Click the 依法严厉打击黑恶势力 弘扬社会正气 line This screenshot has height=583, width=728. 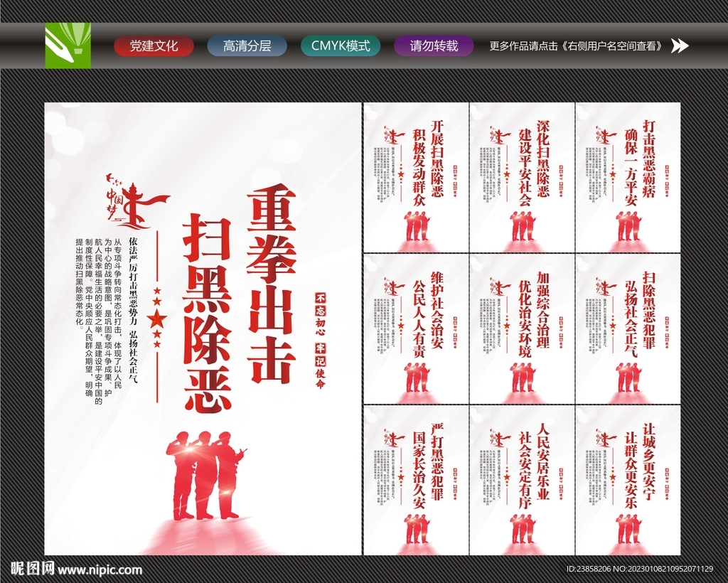133,311
